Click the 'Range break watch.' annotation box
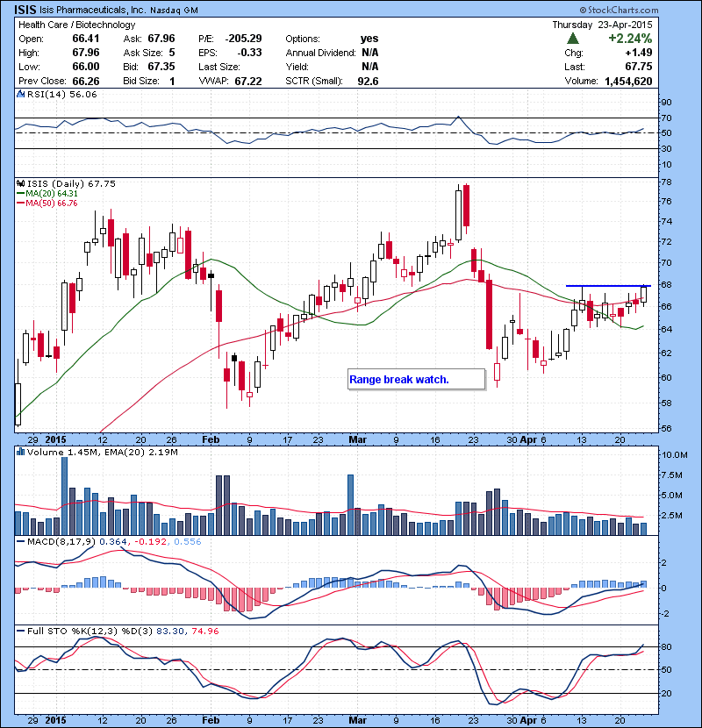 pyautogui.click(x=416, y=379)
